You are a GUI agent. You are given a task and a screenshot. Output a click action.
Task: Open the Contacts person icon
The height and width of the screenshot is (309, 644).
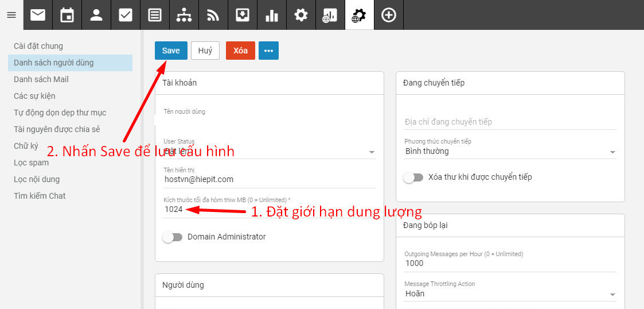point(96,15)
